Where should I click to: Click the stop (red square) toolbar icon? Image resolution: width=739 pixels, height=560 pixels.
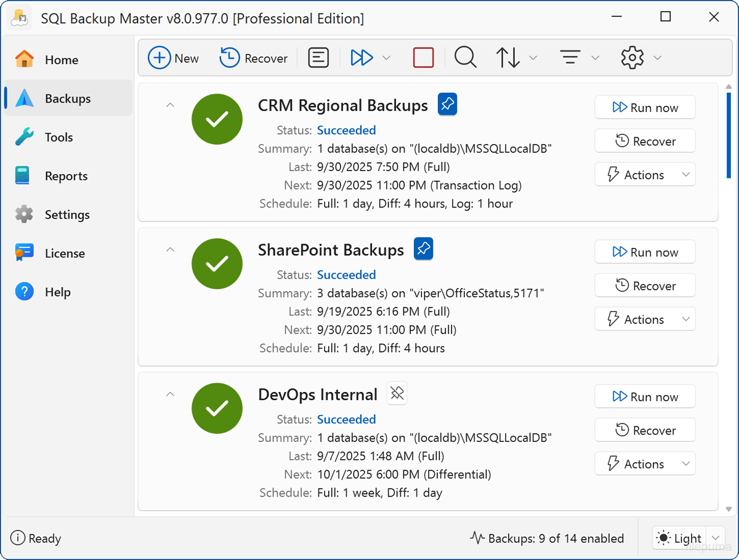tap(423, 57)
